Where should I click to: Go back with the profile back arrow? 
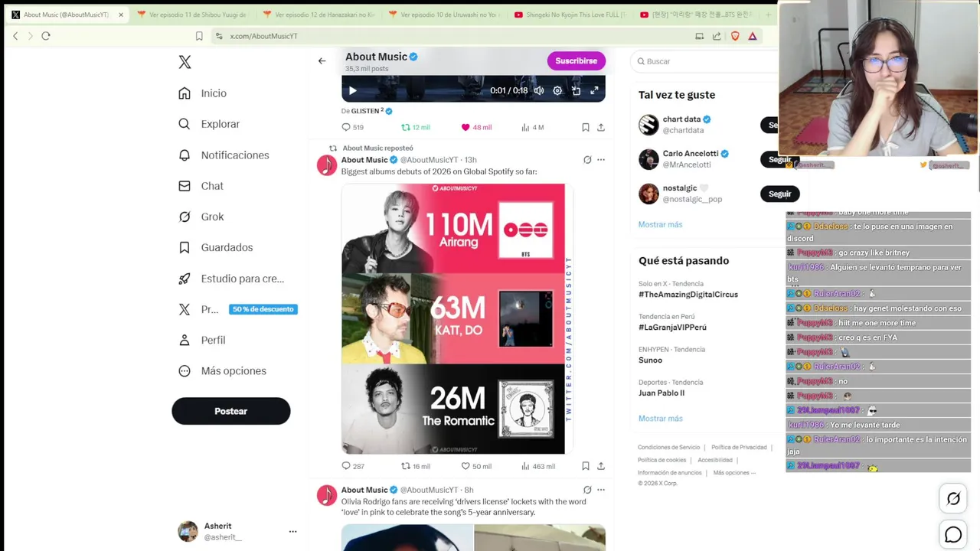point(322,60)
